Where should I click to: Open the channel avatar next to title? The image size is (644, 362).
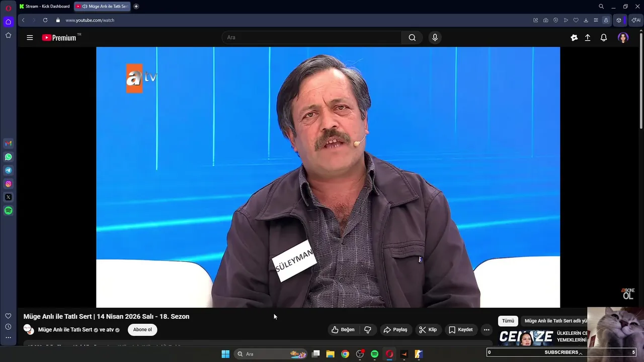pyautogui.click(x=29, y=330)
